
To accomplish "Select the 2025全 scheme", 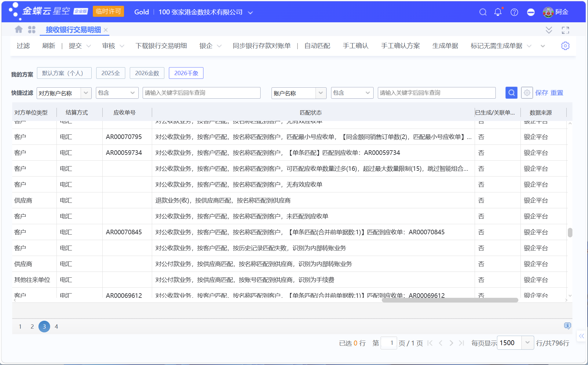I will (111, 73).
